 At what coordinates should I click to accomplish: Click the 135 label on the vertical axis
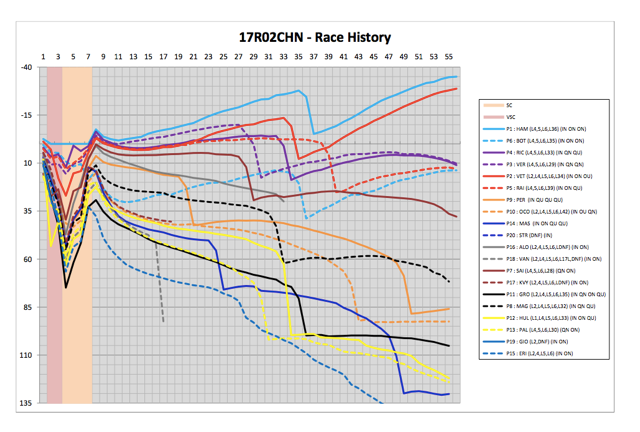(22, 404)
